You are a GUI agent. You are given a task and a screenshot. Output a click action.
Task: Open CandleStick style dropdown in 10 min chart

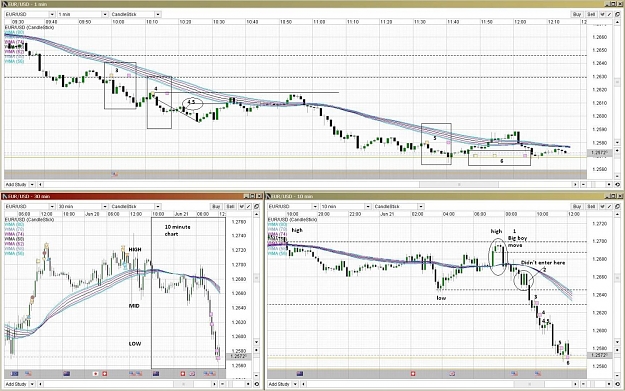coord(399,206)
